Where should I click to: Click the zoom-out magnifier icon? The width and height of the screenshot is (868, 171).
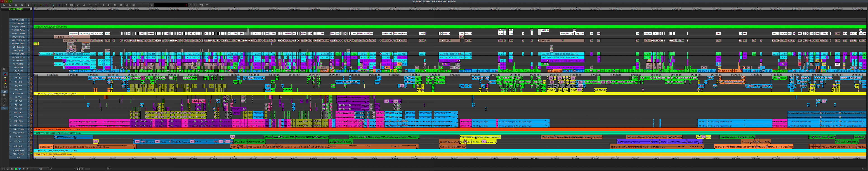[90, 5]
